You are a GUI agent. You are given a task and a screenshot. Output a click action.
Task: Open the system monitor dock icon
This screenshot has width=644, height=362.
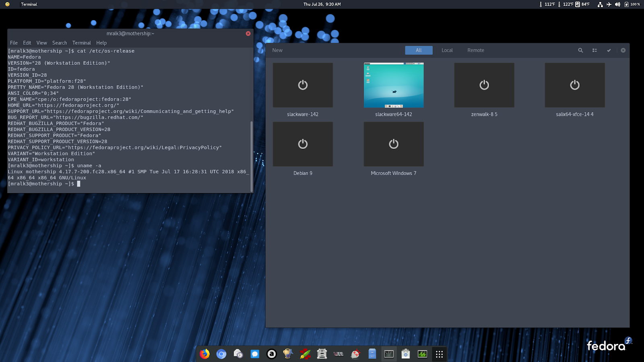[x=421, y=354]
